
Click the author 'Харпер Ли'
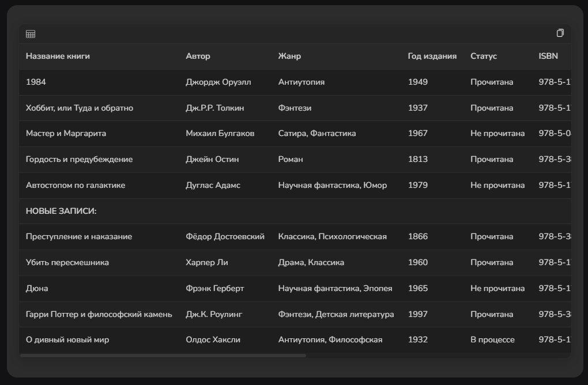[207, 262]
